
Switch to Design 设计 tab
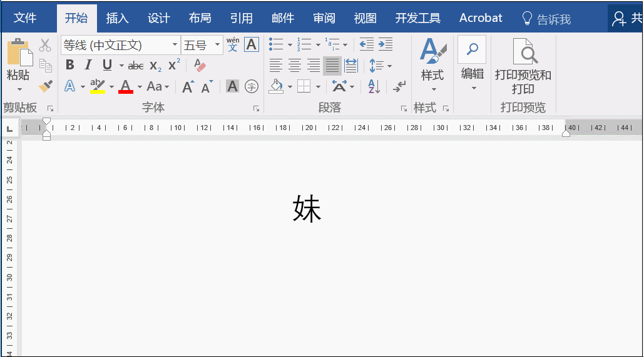coord(159,18)
